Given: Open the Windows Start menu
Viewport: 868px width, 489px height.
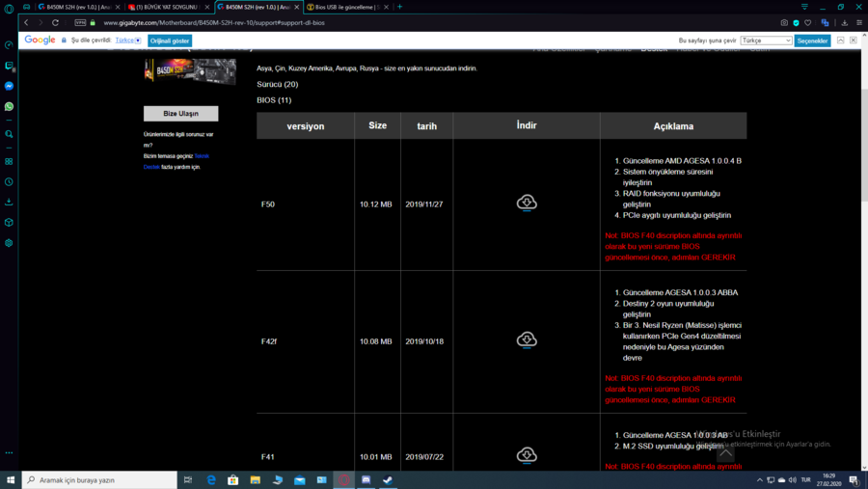Looking at the screenshot, I should 11,479.
